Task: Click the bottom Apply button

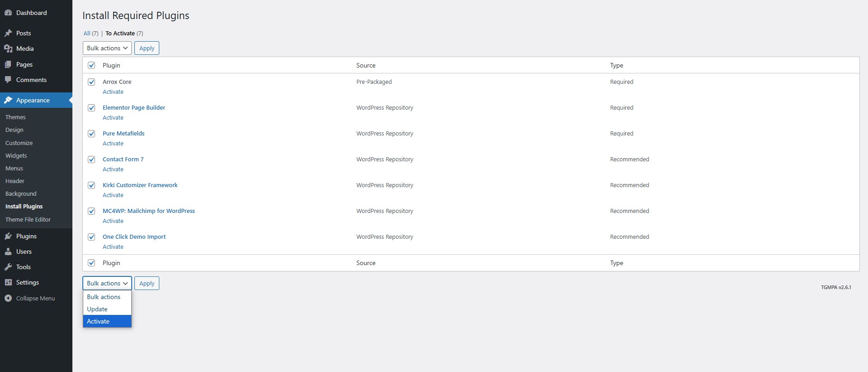Action: point(147,283)
